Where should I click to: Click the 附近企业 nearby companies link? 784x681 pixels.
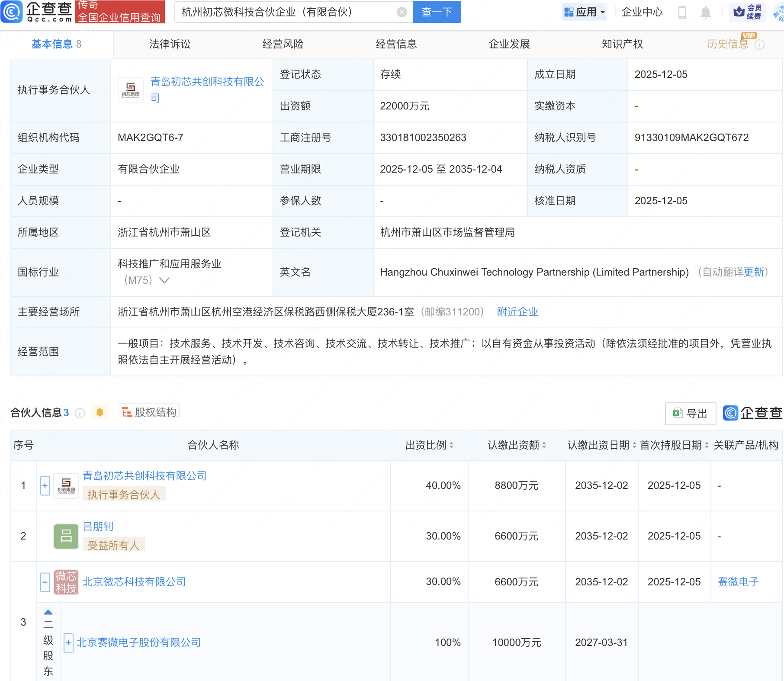(517, 312)
